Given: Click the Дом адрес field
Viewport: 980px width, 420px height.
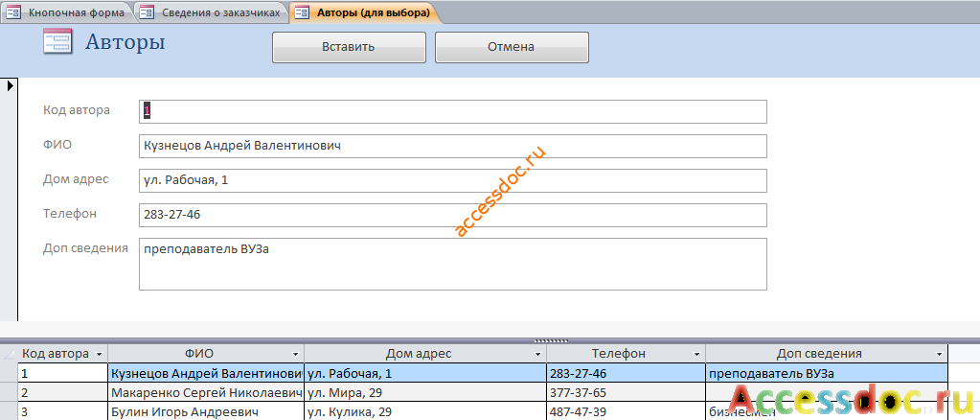Looking at the screenshot, I should 452,181.
